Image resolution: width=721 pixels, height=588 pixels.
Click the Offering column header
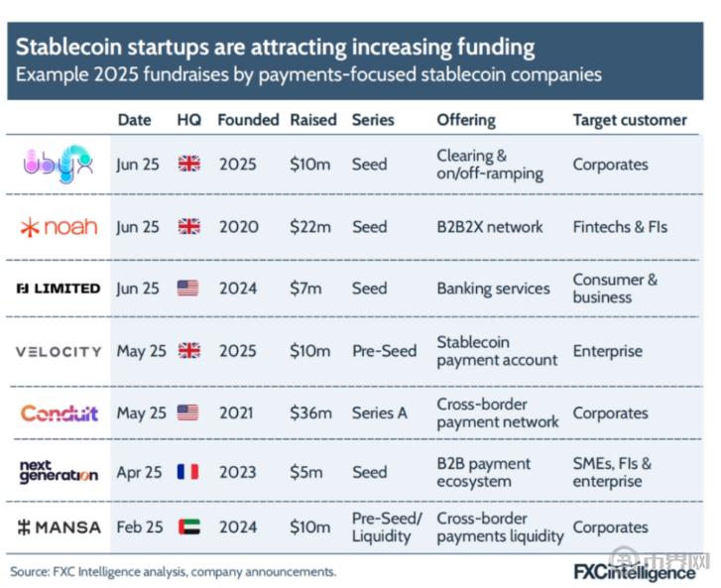pos(466,120)
